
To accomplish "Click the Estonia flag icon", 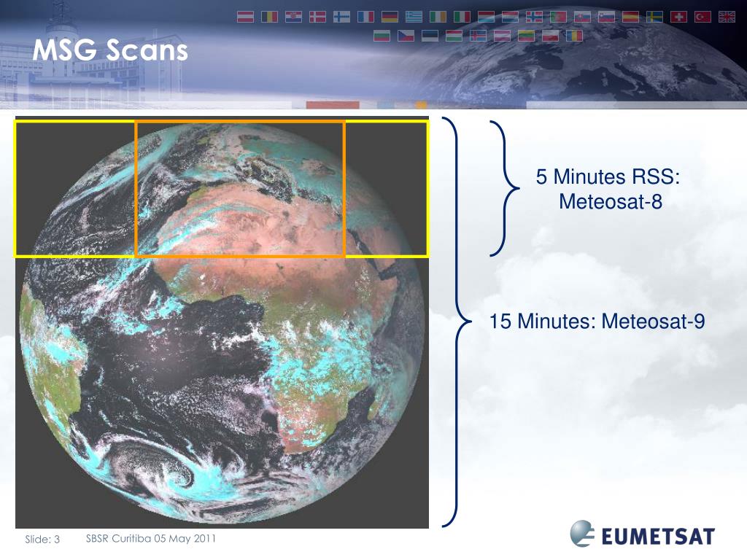I will 430,36.
